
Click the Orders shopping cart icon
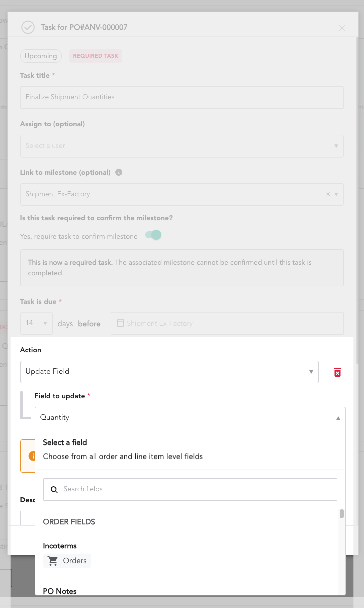(x=53, y=561)
